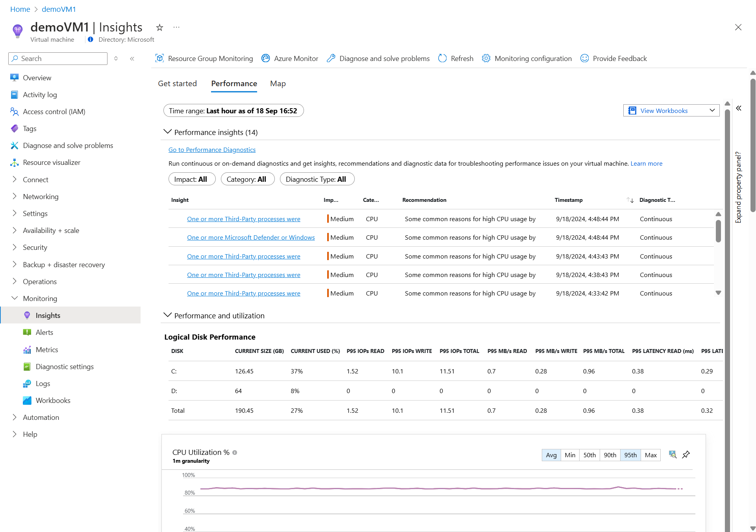Open the Get started tab
The image size is (756, 532).
click(177, 83)
